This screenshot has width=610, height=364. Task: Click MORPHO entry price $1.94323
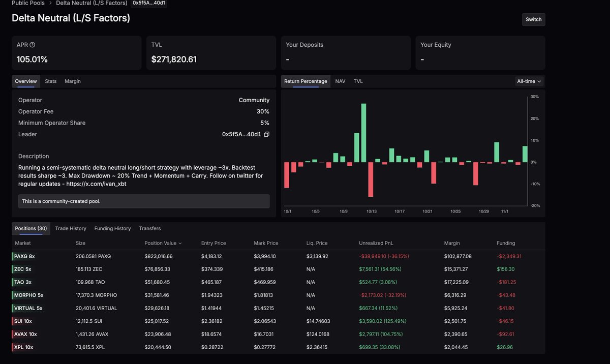[x=211, y=295]
